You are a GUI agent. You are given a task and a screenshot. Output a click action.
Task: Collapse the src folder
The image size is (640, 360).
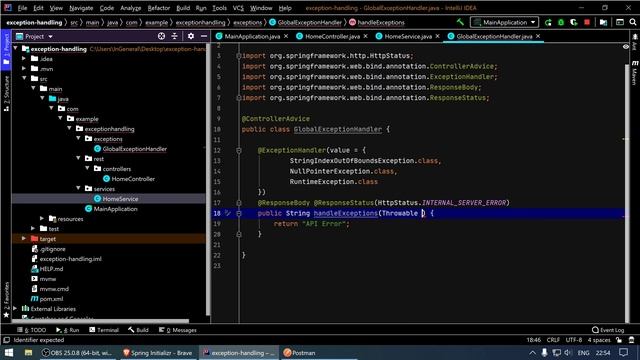point(24,78)
